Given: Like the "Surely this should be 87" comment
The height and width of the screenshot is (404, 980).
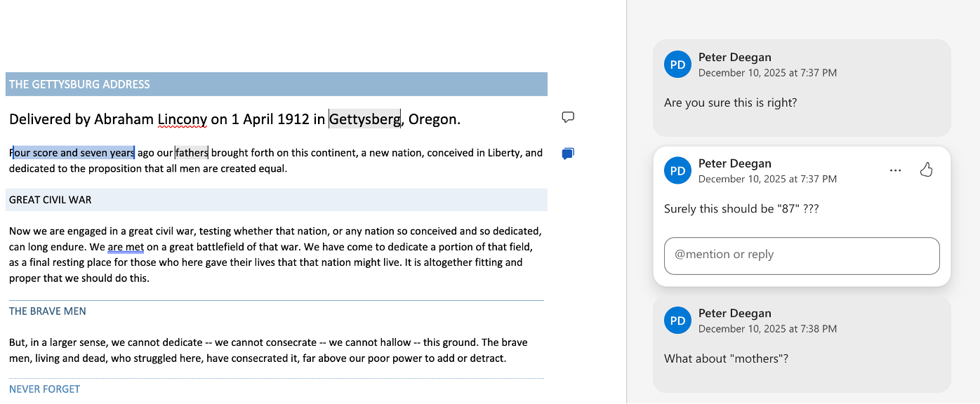Looking at the screenshot, I should click(x=926, y=170).
